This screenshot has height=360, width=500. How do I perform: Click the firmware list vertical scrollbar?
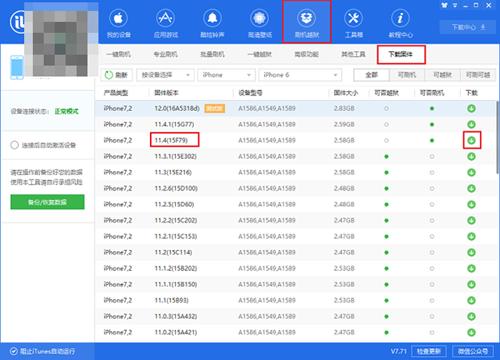[497, 137]
